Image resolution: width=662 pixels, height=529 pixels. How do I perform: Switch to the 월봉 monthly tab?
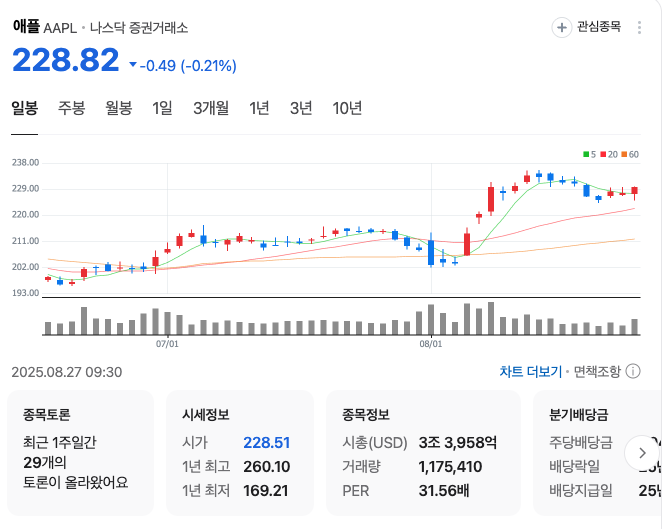point(119,108)
